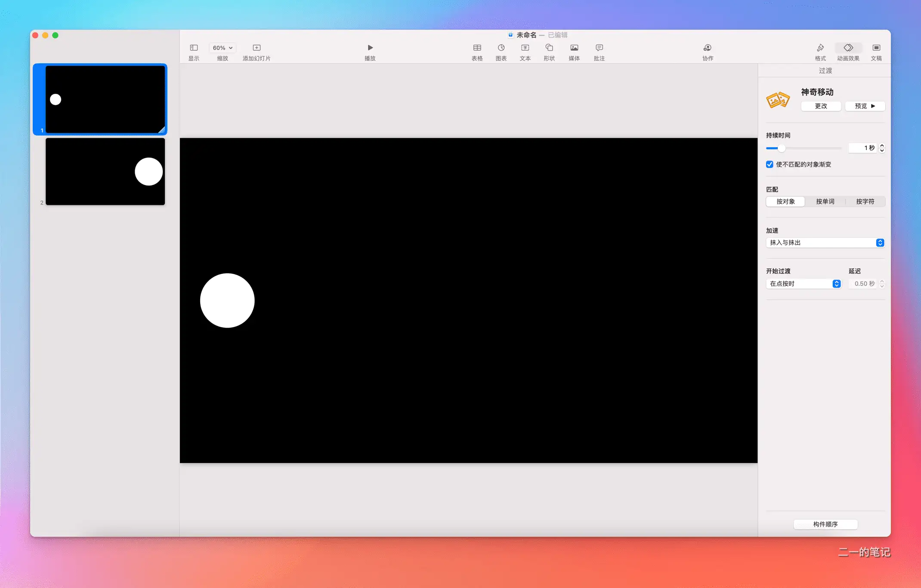The width and height of the screenshot is (921, 588).
Task: Add a comment with 批注 icon
Action: [599, 48]
